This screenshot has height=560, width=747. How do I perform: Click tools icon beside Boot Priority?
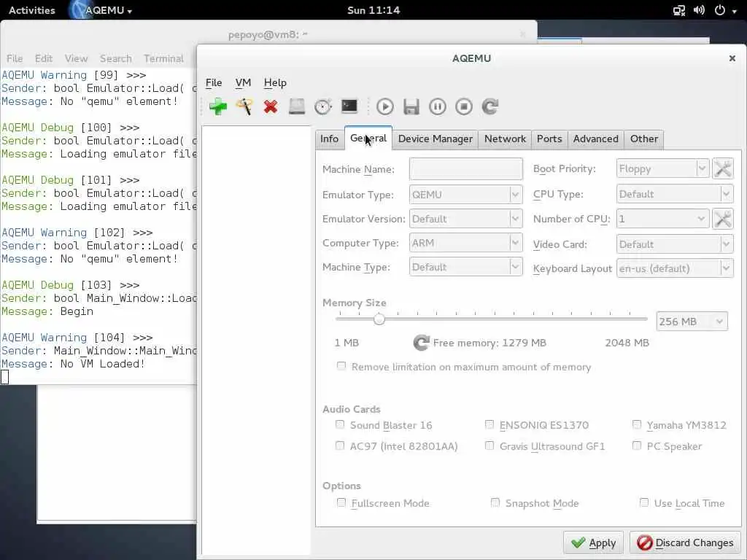click(723, 168)
